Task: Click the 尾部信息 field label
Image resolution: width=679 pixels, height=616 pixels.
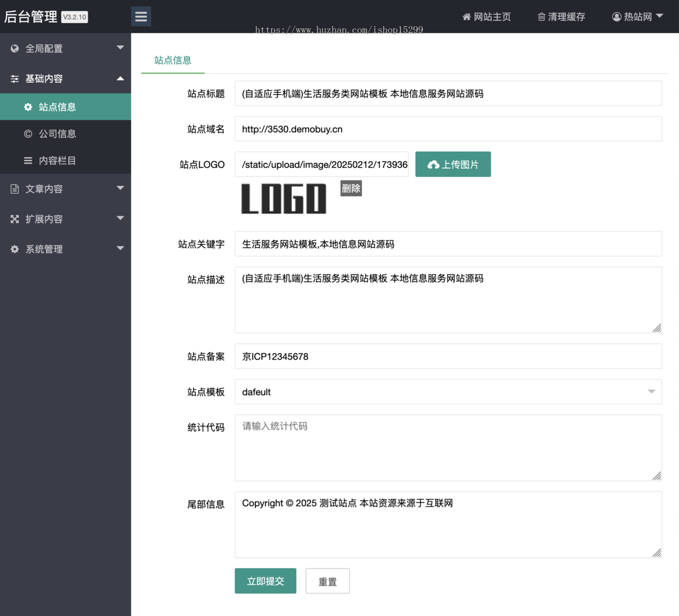Action: 206,504
